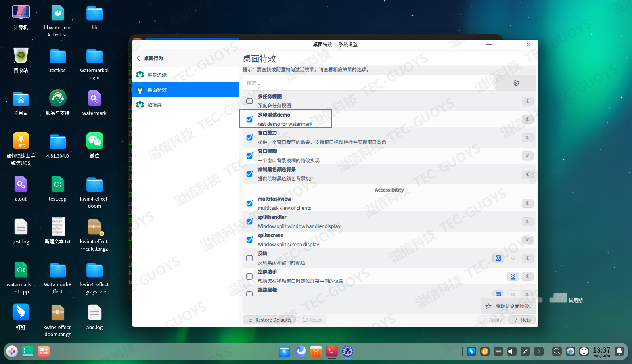Open the power icon in system tray

coord(584,351)
